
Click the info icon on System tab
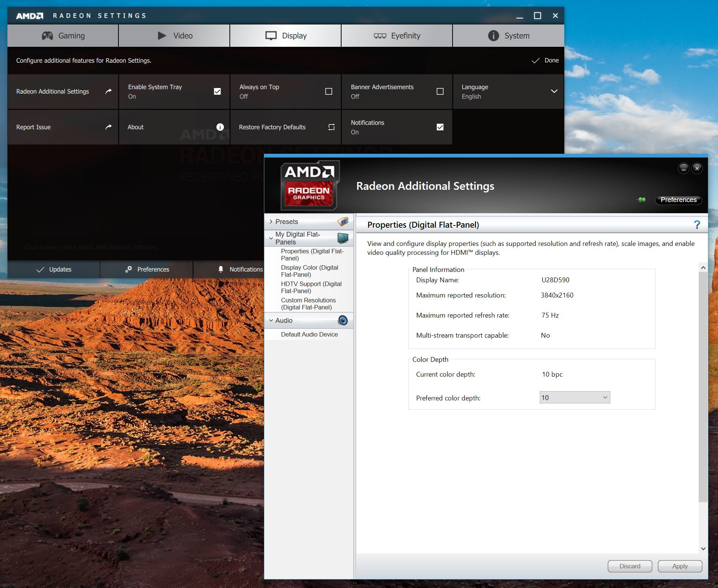tap(493, 36)
